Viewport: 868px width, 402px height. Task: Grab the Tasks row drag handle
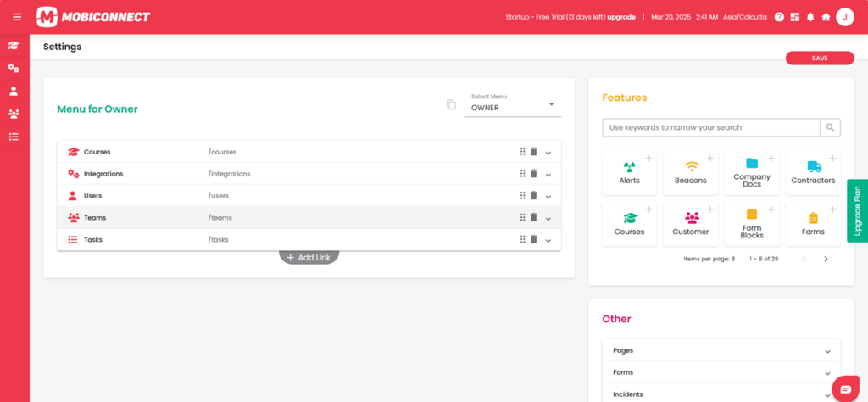tap(522, 240)
